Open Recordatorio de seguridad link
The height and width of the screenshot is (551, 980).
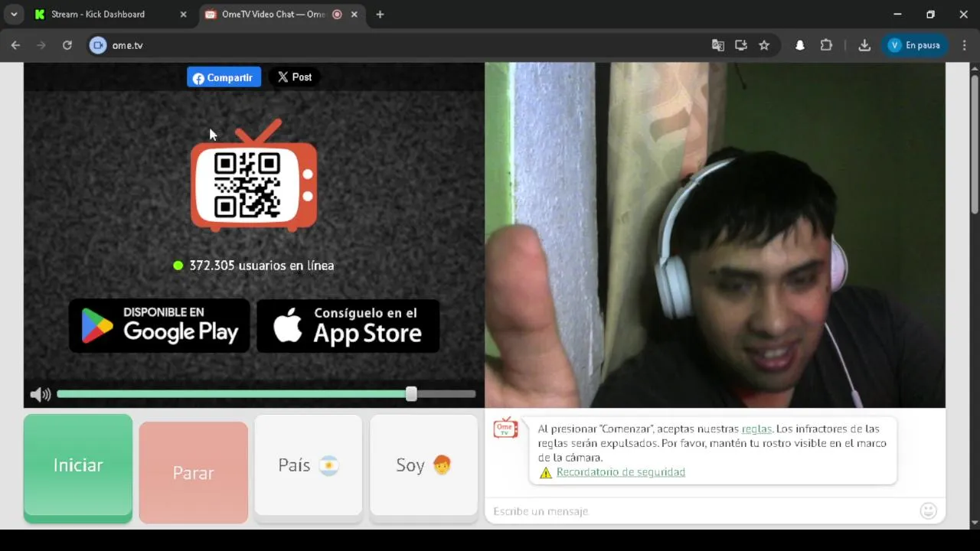click(x=621, y=472)
